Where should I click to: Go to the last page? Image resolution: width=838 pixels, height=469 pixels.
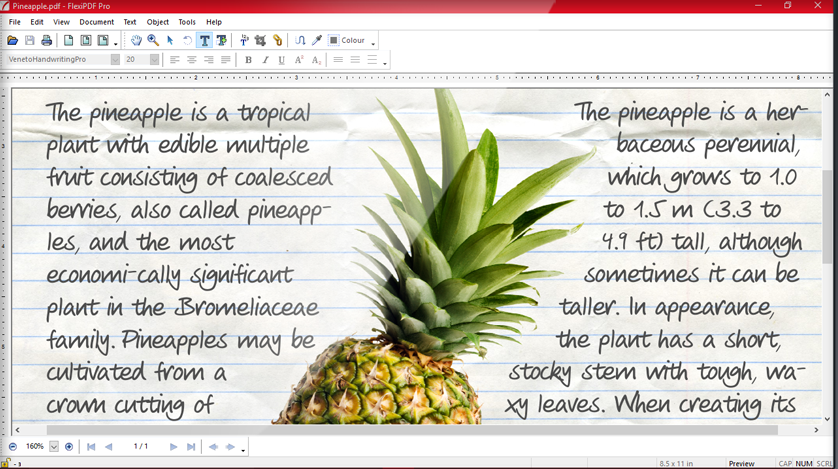tap(191, 447)
